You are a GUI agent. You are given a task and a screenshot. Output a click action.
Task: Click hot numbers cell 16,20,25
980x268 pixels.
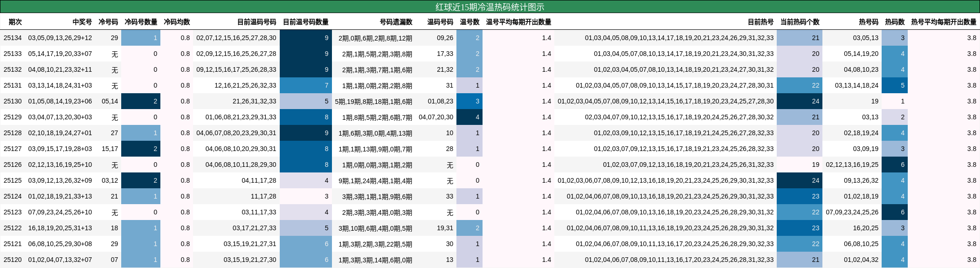[x=866, y=228]
